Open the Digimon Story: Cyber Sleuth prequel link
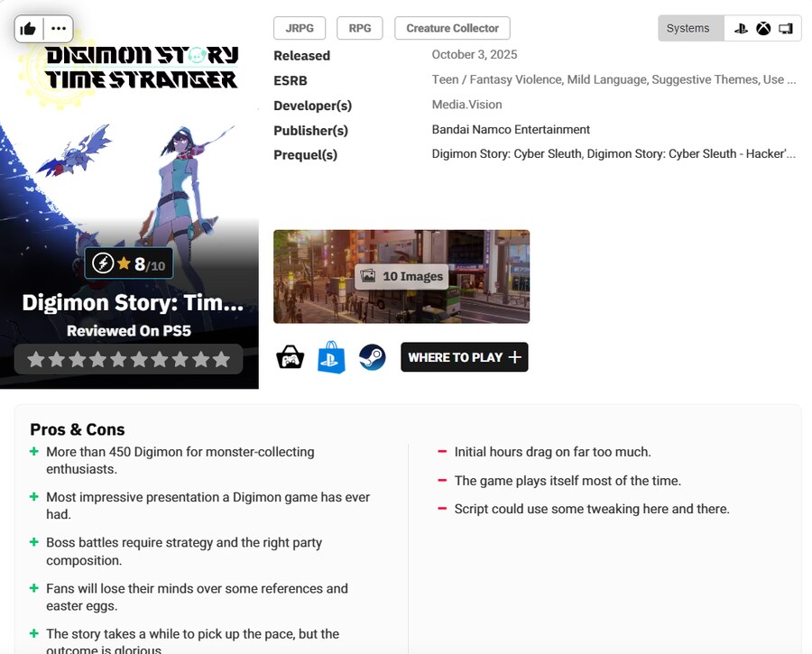 coord(506,154)
